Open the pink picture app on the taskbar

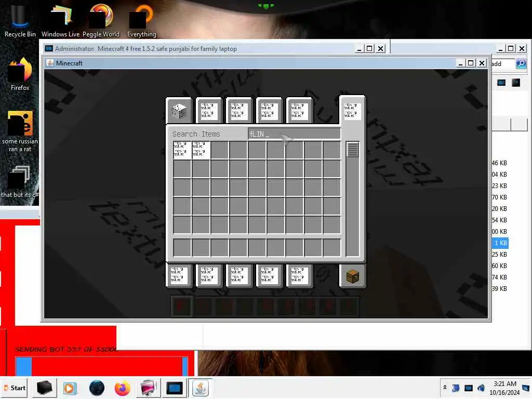pyautogui.click(x=148, y=388)
